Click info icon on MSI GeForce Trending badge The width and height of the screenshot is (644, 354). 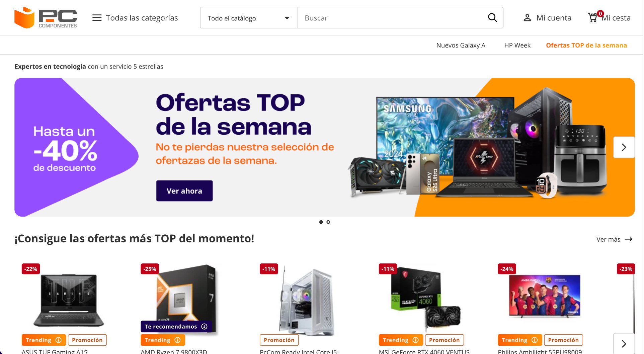point(415,340)
